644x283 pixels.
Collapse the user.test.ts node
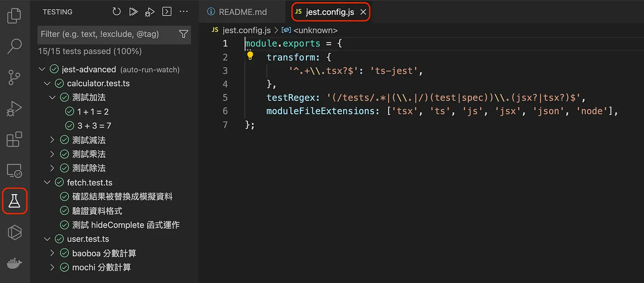coord(47,239)
